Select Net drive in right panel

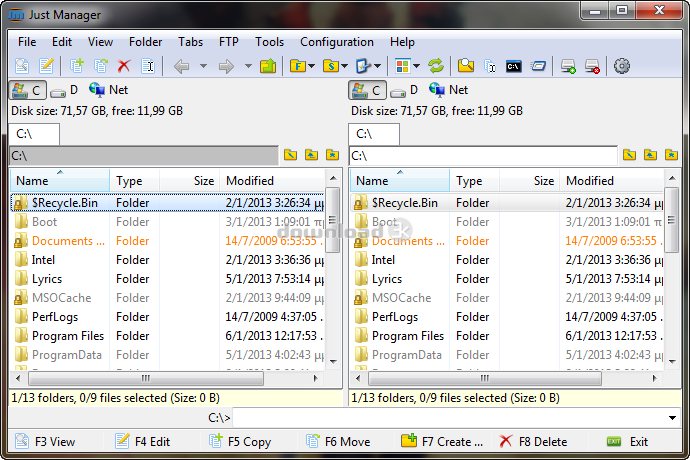pyautogui.click(x=448, y=90)
